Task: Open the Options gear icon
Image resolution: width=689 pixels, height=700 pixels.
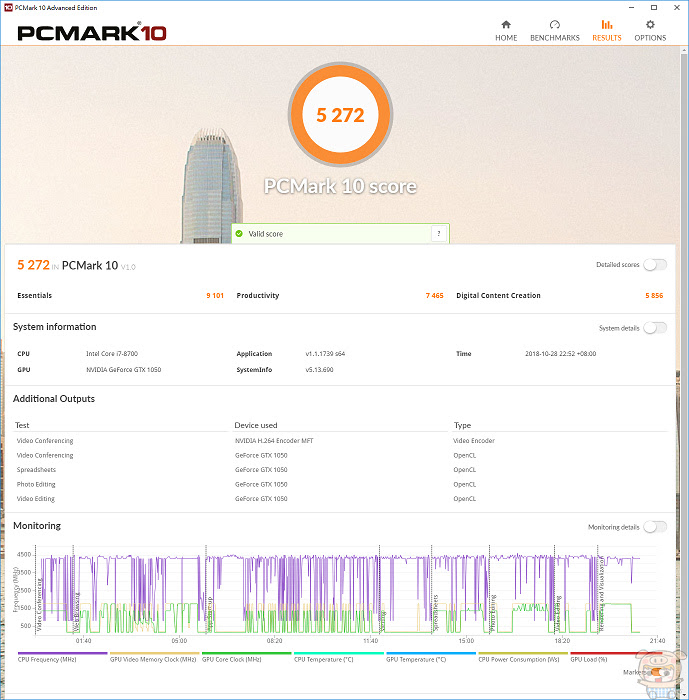Action: (650, 25)
